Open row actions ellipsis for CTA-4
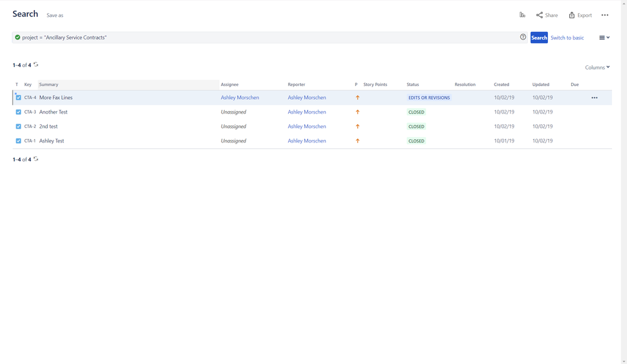The image size is (627, 364). pyautogui.click(x=594, y=98)
